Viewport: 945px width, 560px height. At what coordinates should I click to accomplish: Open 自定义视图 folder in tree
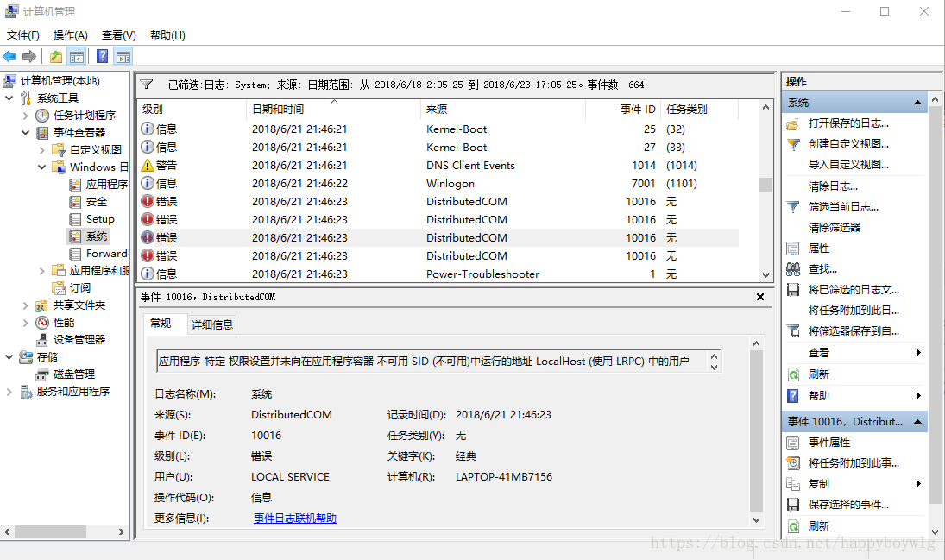[95, 150]
